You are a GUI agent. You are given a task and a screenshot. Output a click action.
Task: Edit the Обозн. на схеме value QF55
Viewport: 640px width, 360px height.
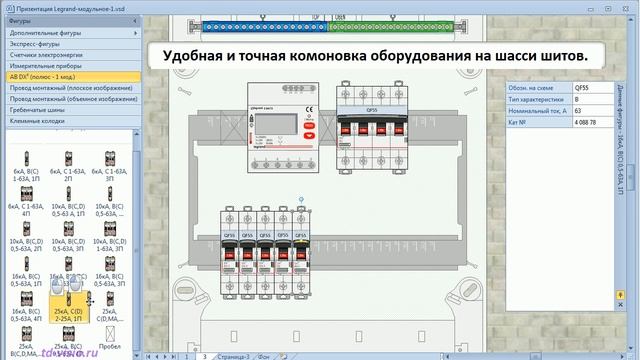[x=593, y=88]
